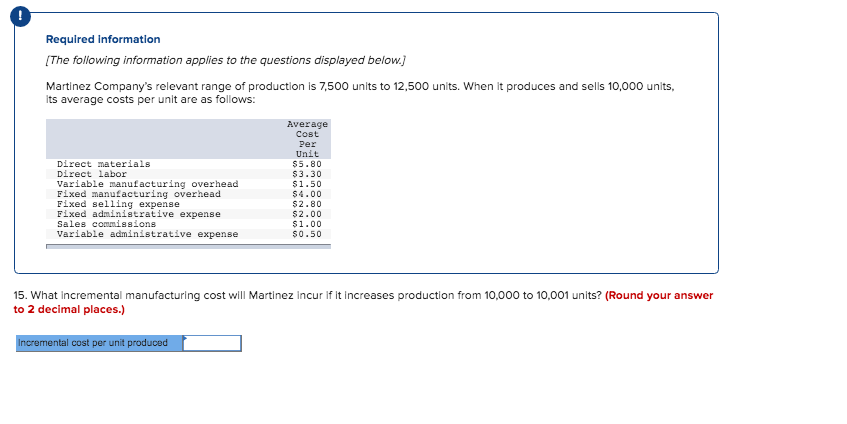The image size is (847, 424).
Task: Click the $4.00 cost value
Action: click(307, 194)
